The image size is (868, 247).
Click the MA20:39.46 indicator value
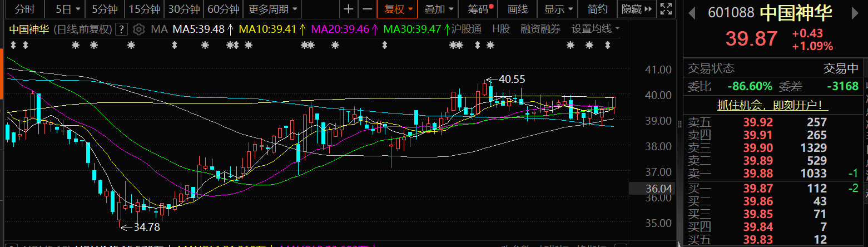tap(340, 29)
